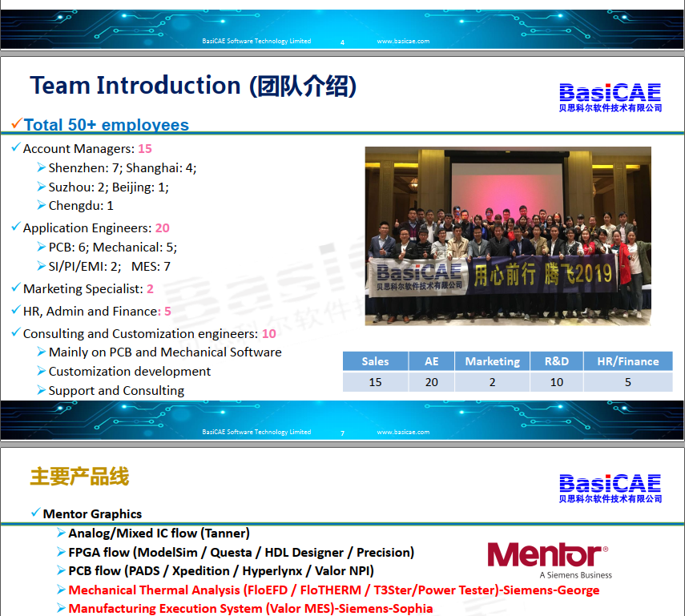Open the www.basicae.com link in slide 7 footer
The height and width of the screenshot is (616, 685).
tap(403, 433)
